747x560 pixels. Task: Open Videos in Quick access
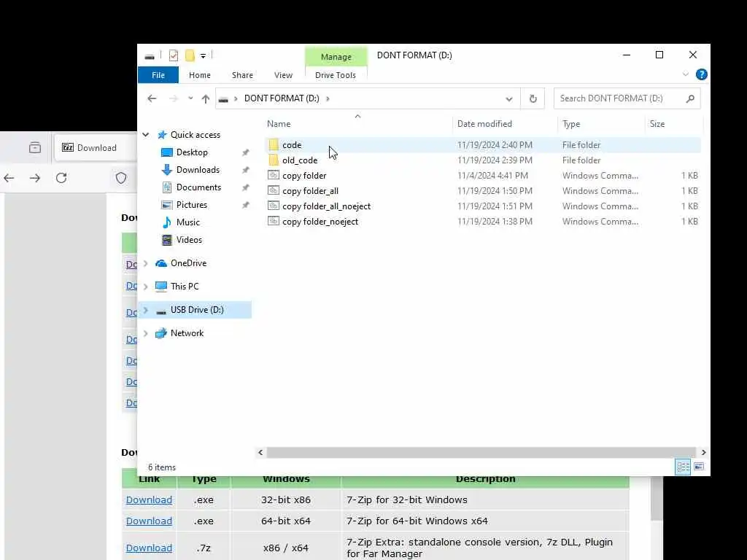(x=189, y=240)
